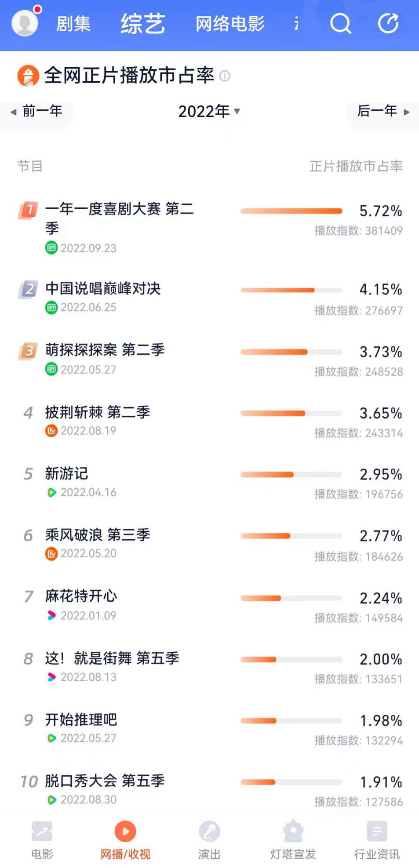Go to previous year with 前一年

tap(37, 111)
